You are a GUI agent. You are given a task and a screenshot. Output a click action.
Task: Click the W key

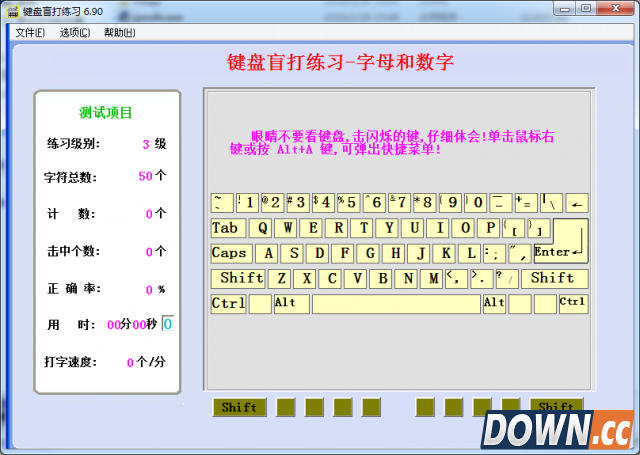[x=285, y=228]
